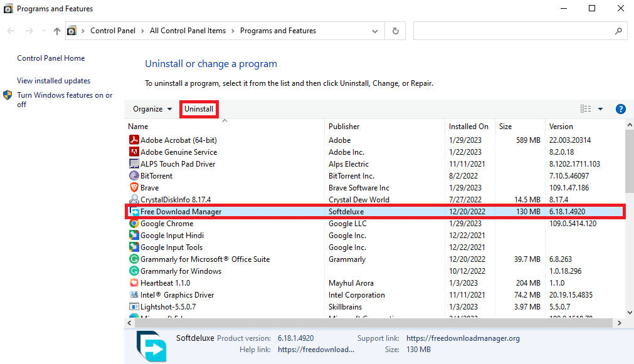Go forward with the forward arrow
This screenshot has height=364, width=634.
point(29,31)
